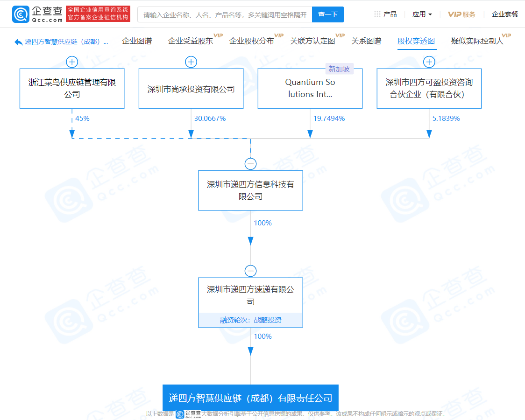Click the 融资轮次：战略投资 label
525x420 pixels.
(x=250, y=320)
